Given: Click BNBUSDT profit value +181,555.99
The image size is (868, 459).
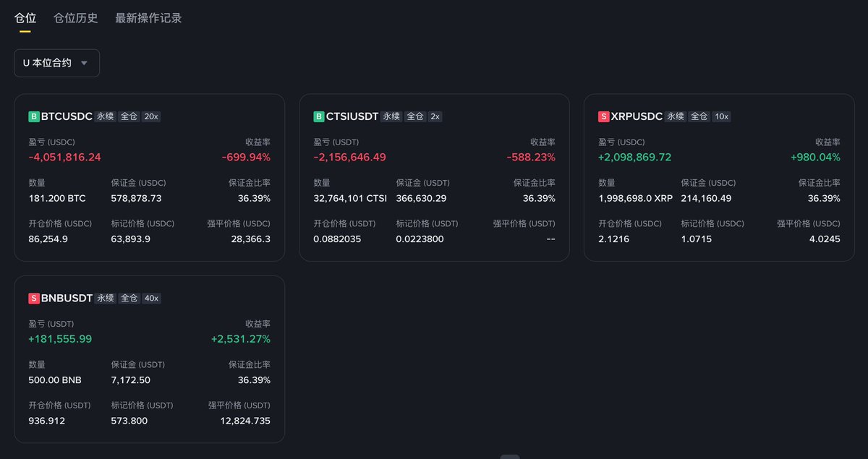Looking at the screenshot, I should (x=60, y=339).
